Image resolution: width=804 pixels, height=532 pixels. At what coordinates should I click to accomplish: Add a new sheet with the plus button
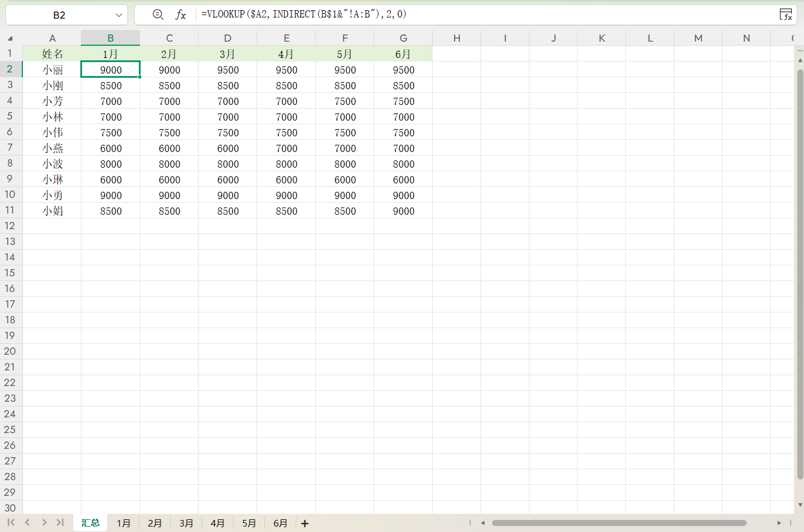click(x=305, y=524)
